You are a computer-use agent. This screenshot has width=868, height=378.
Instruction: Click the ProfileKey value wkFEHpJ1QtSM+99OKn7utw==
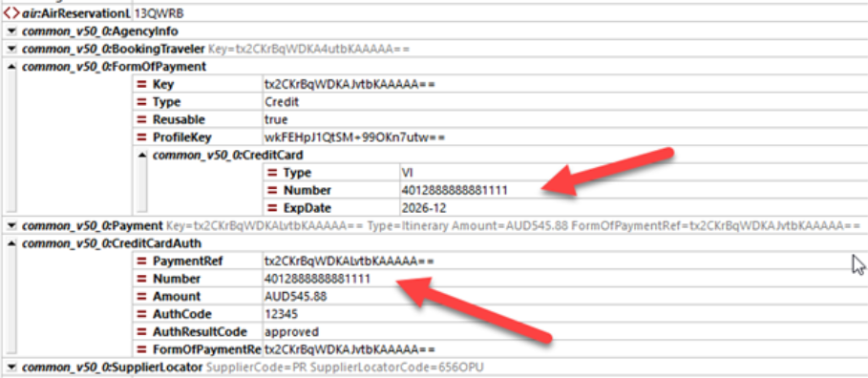[355, 137]
